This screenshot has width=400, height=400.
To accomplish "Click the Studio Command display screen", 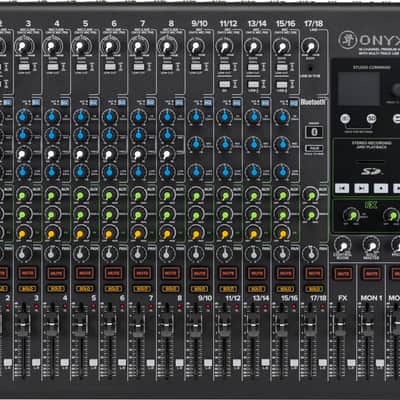I will tap(358, 88).
